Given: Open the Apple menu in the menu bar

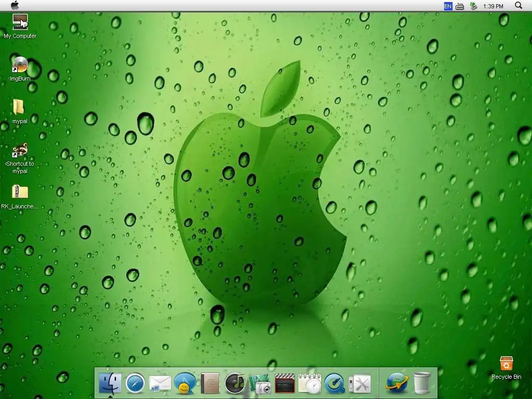Looking at the screenshot, I should coord(15,5).
